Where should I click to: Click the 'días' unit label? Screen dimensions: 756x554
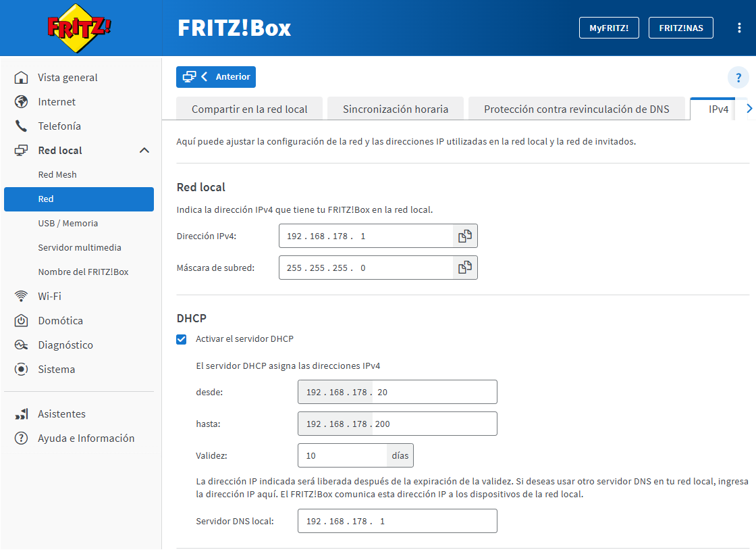point(400,455)
